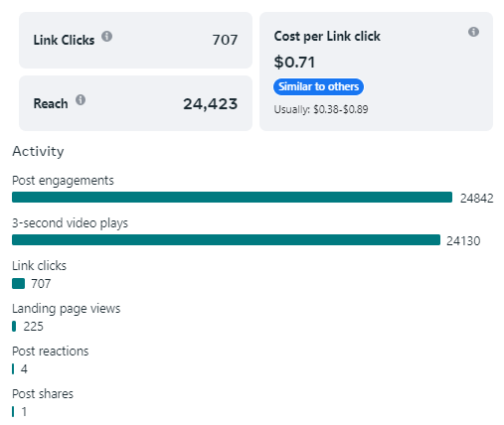Click the Landing page views label
504x425 pixels.
[x=67, y=309]
